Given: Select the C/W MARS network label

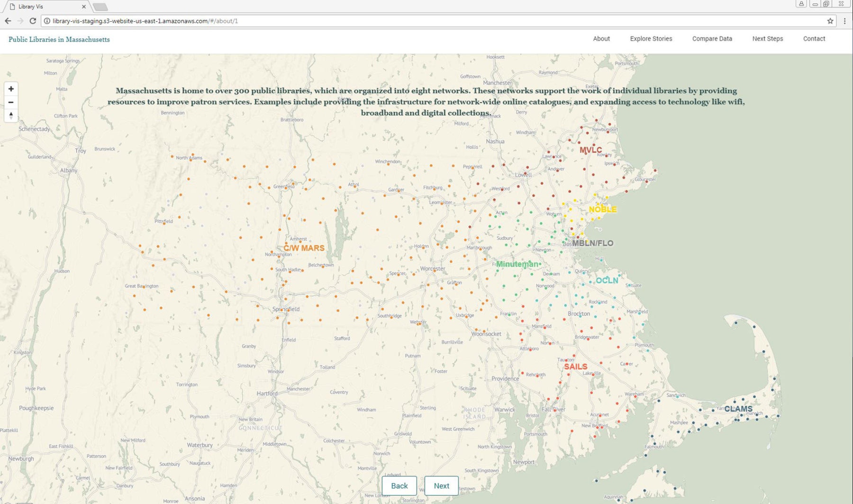Looking at the screenshot, I should click(304, 248).
